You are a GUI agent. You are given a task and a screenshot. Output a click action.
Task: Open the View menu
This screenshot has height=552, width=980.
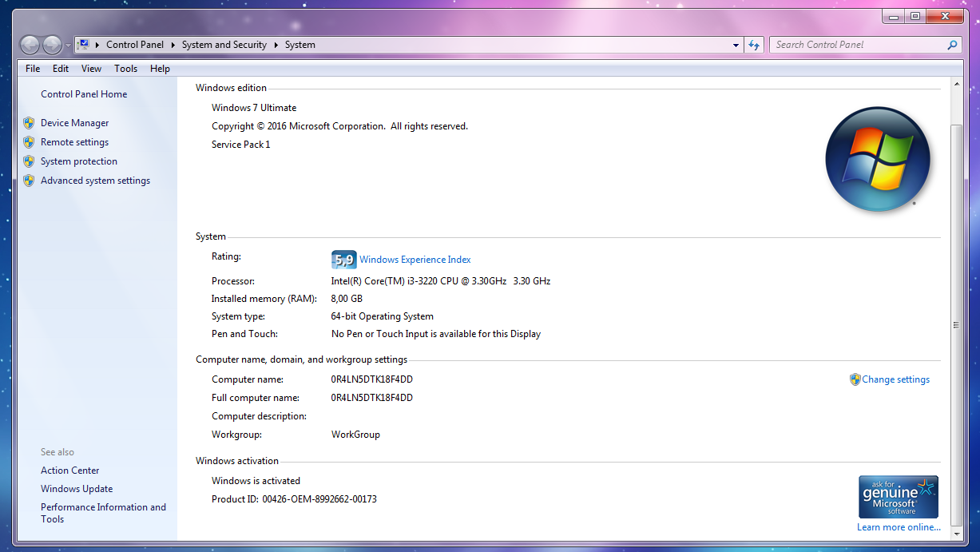91,69
